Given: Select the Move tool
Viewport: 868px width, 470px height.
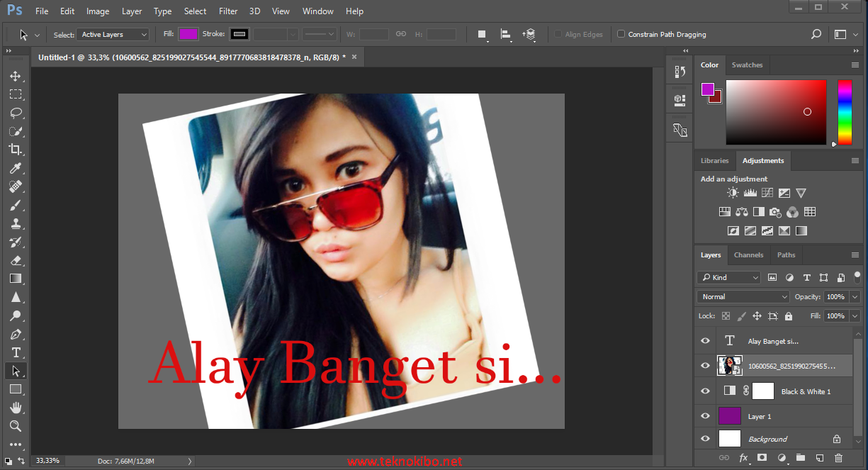Looking at the screenshot, I should click(16, 76).
